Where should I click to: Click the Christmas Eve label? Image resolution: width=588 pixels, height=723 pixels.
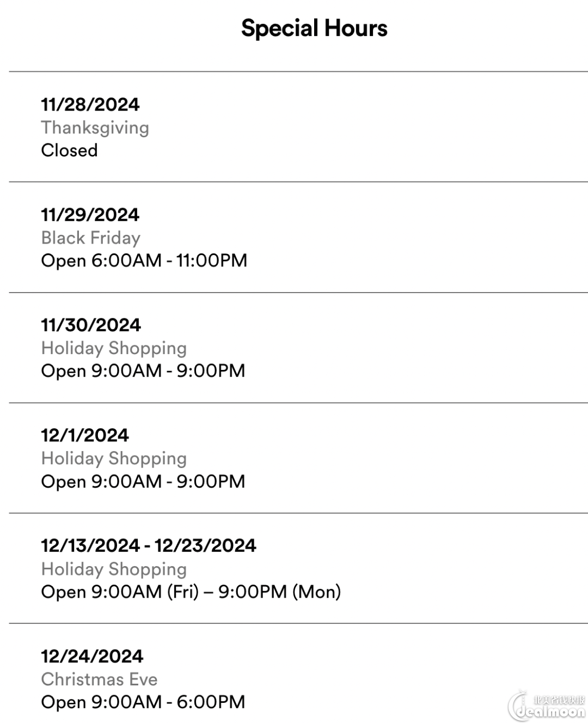(100, 679)
